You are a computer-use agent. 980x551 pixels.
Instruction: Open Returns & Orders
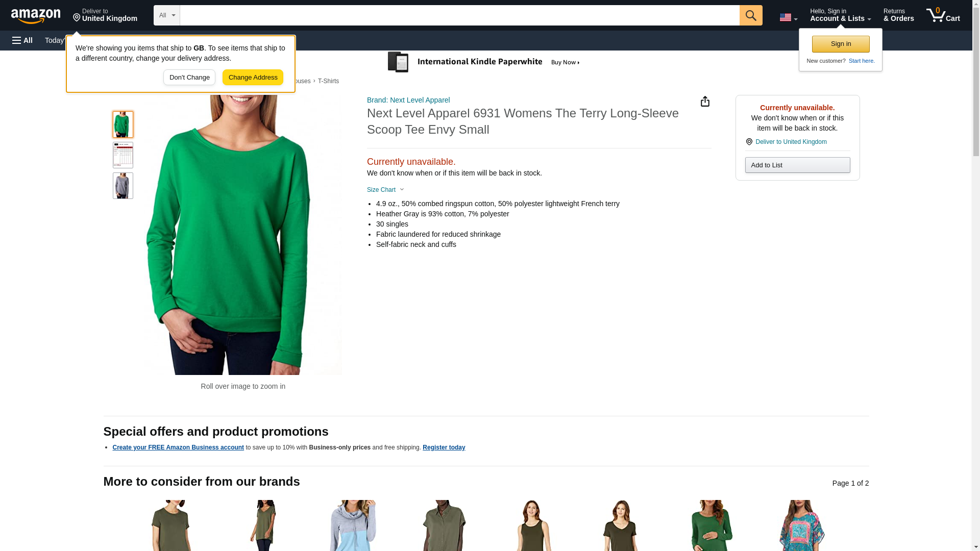pyautogui.click(x=898, y=15)
